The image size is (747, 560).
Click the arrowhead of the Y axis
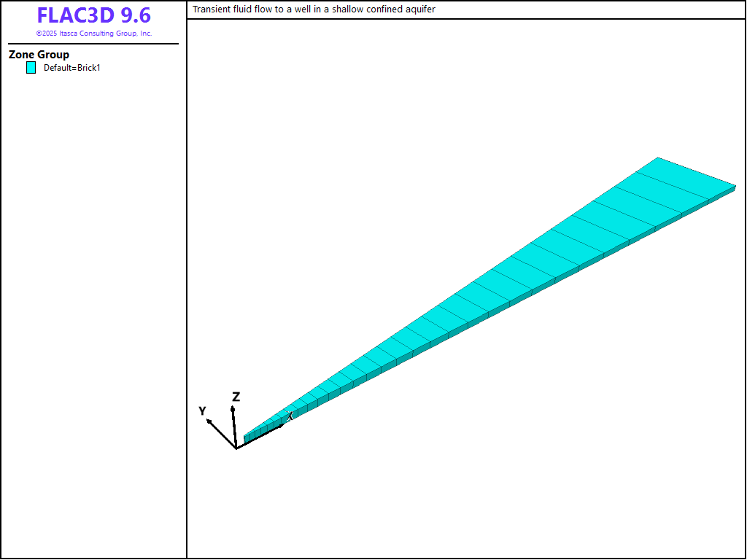pyautogui.click(x=209, y=421)
